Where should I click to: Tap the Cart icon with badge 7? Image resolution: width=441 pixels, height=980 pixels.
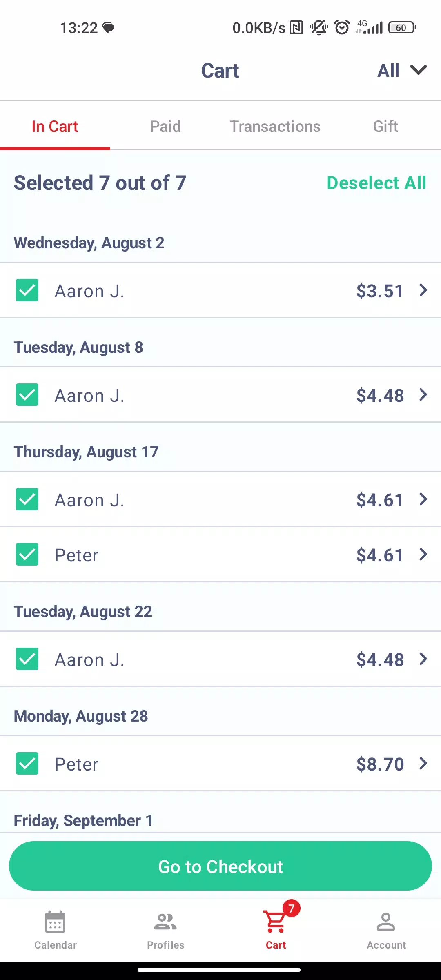[x=276, y=922]
